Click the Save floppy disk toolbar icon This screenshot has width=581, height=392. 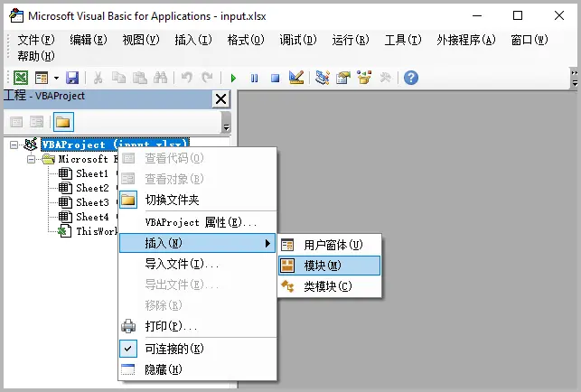(x=72, y=78)
